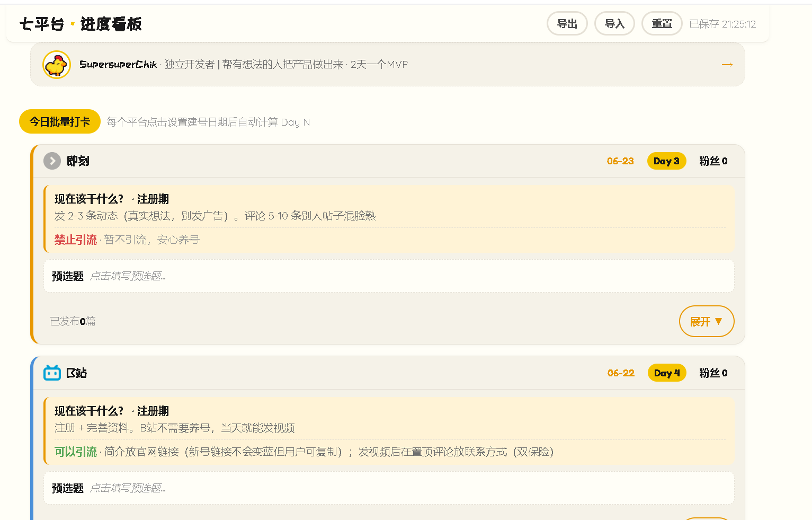Edit the 粉丝 0 count on B站
The height and width of the screenshot is (520, 812).
[x=713, y=373]
